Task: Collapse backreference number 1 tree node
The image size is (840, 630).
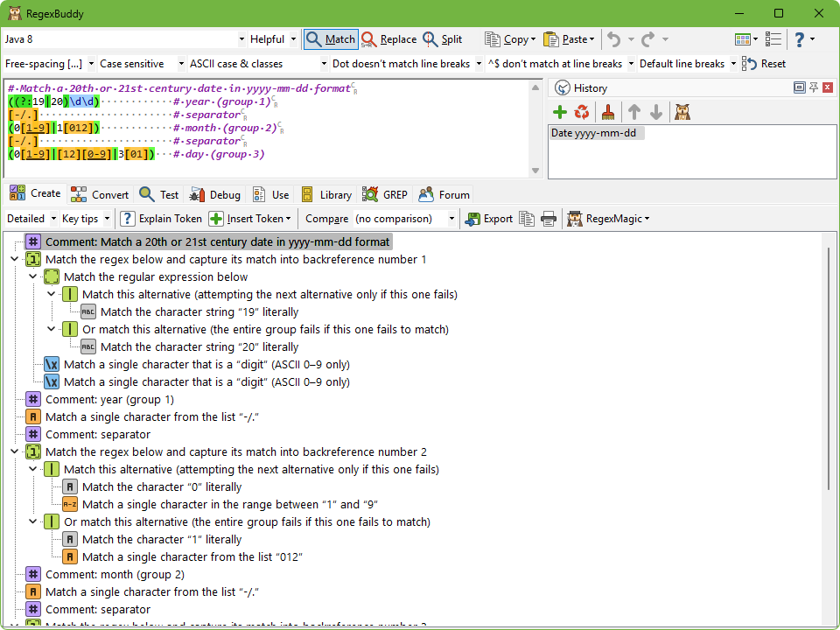Action: pos(15,259)
